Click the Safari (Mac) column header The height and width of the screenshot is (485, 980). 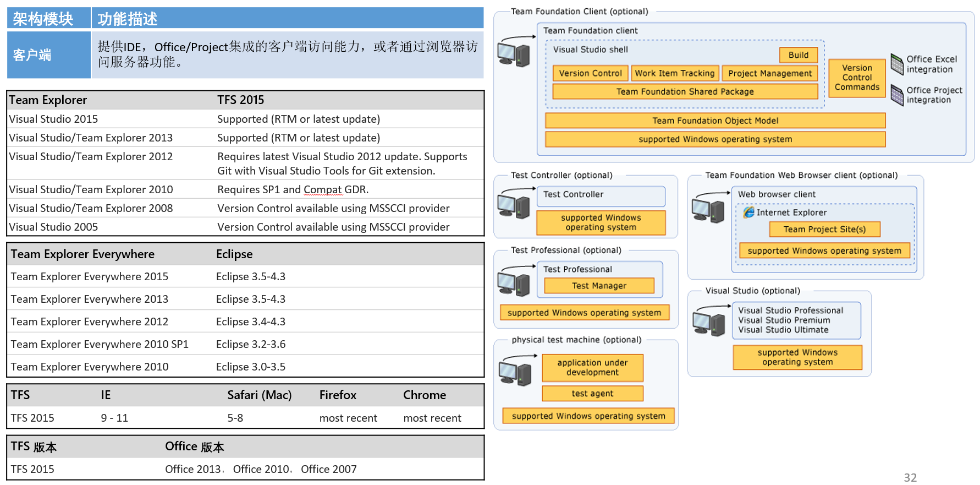[x=260, y=395]
